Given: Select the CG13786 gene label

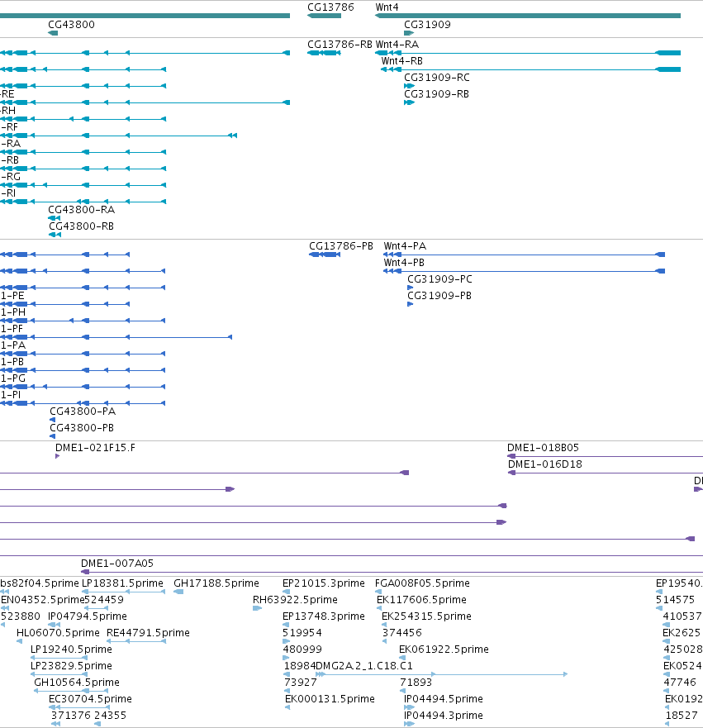Looking at the screenshot, I should (x=330, y=7).
